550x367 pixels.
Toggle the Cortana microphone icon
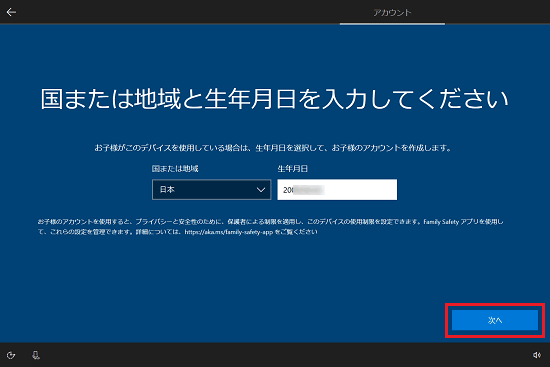coord(35,355)
